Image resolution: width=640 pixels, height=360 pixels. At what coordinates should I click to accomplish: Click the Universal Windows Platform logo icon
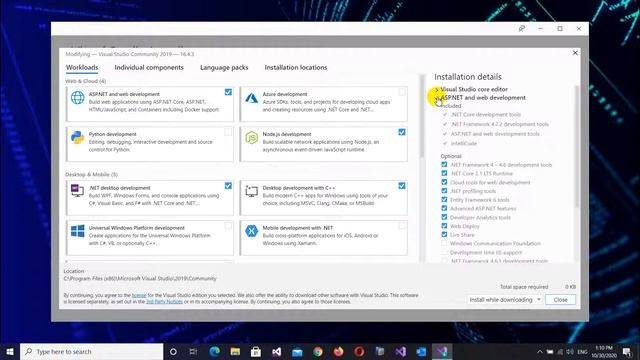(78, 231)
